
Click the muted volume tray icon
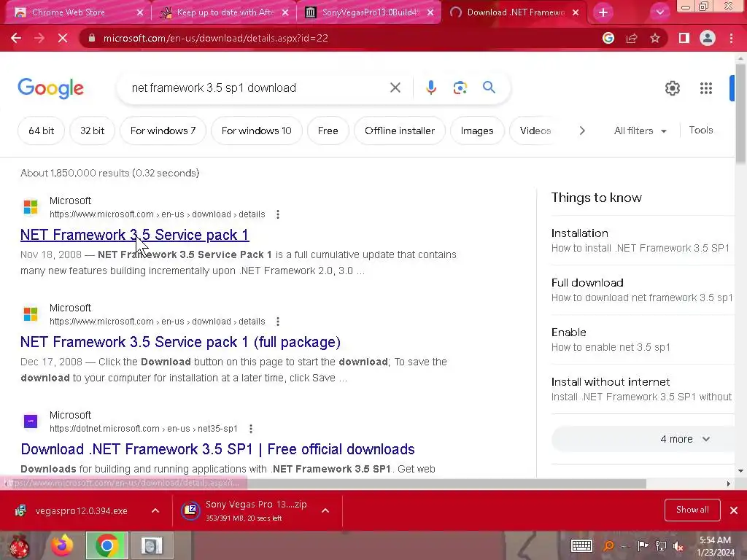[x=678, y=546]
